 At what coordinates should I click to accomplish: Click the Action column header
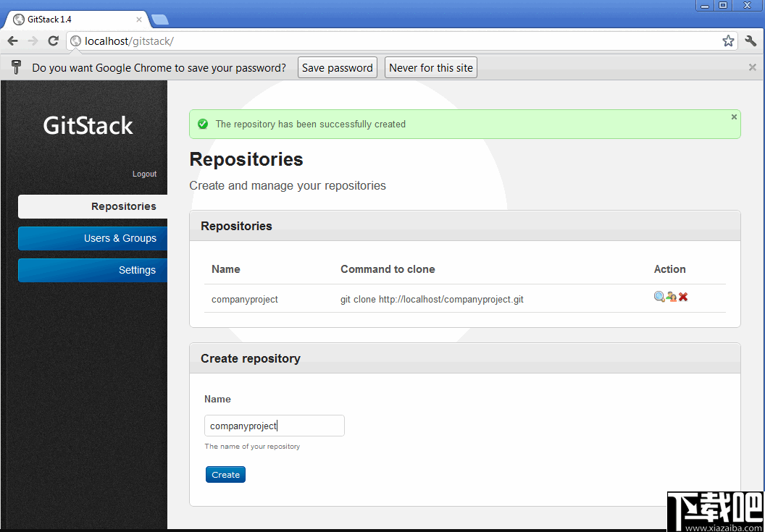pyautogui.click(x=669, y=269)
